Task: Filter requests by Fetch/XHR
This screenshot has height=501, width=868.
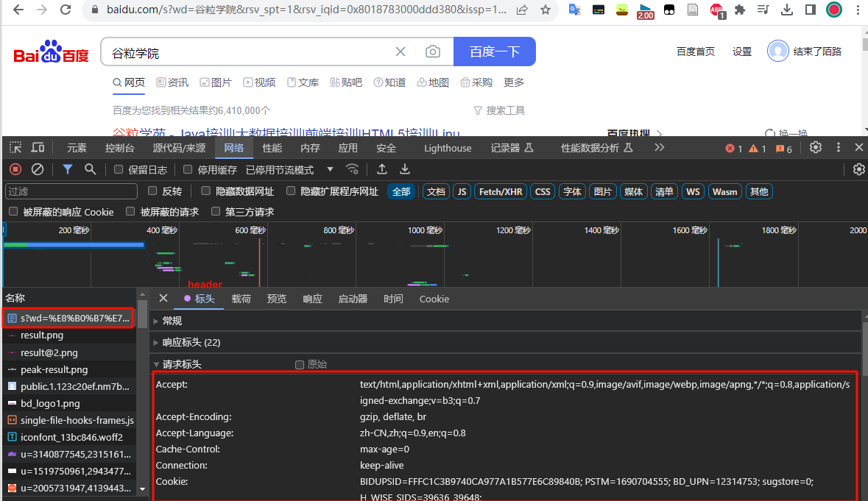Action: click(501, 191)
